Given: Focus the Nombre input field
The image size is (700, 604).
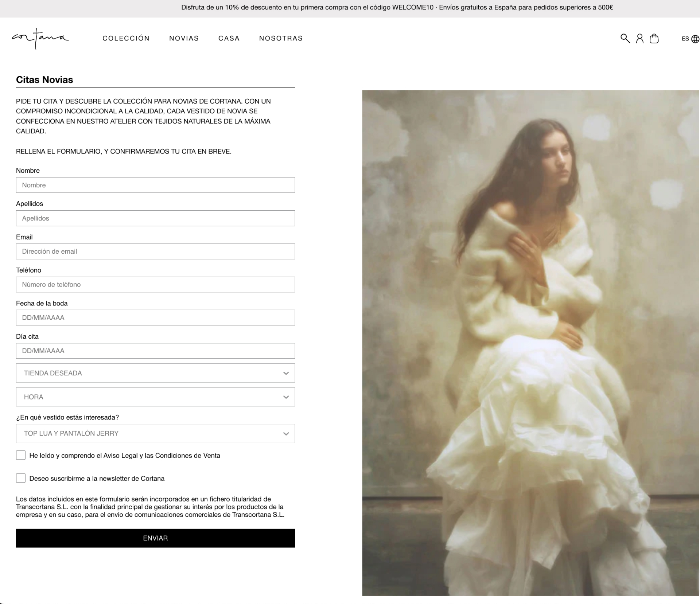Looking at the screenshot, I should (x=155, y=185).
